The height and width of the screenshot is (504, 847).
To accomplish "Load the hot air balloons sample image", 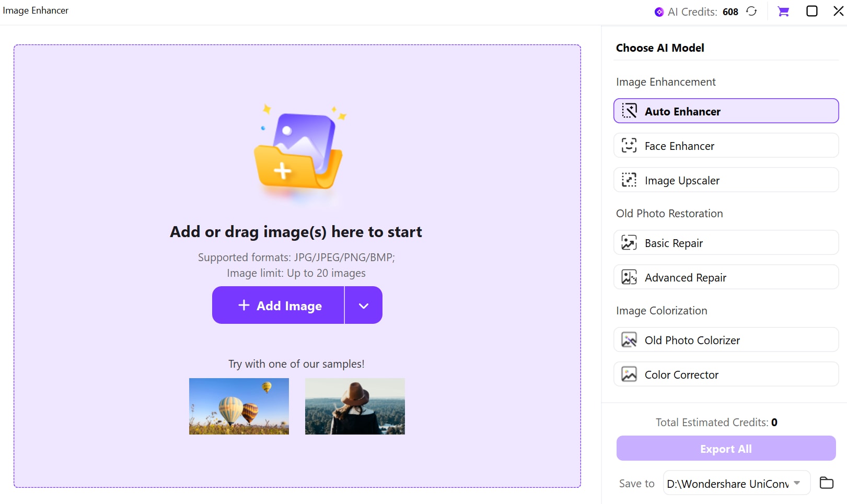I will pos(239,406).
